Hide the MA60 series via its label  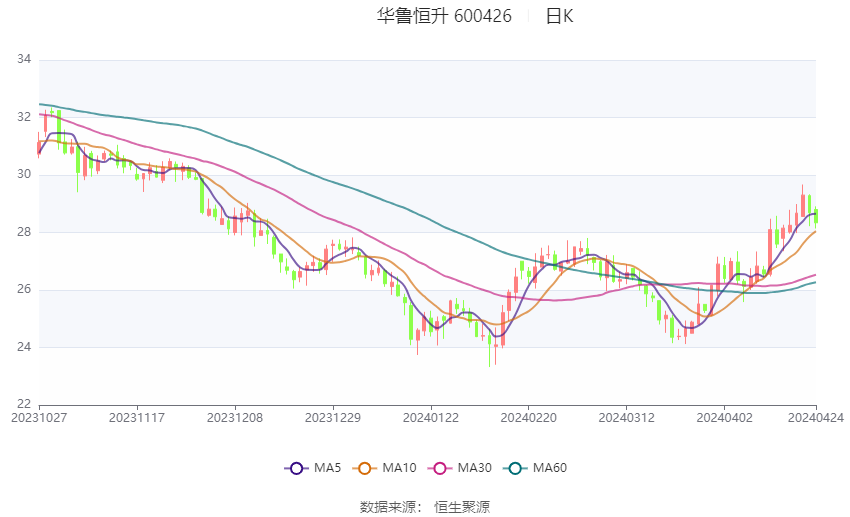click(x=550, y=468)
